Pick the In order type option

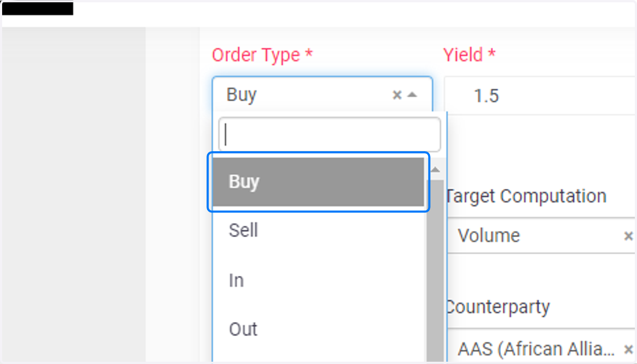point(318,280)
